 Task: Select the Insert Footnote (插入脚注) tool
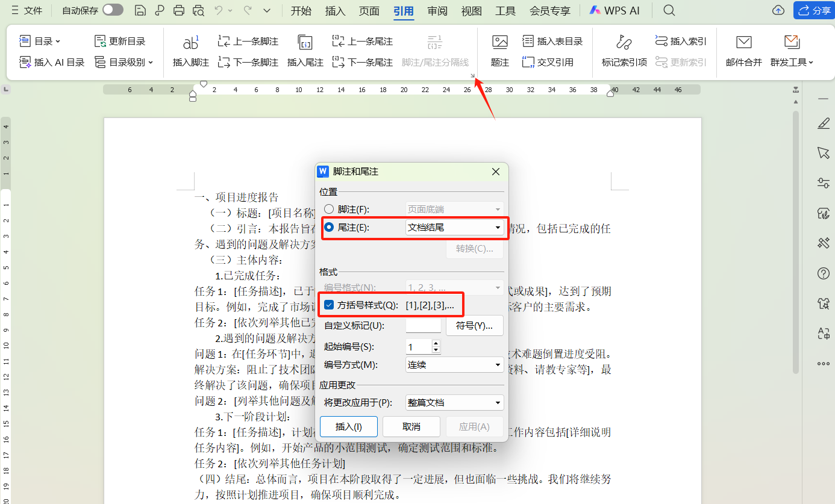coord(190,51)
